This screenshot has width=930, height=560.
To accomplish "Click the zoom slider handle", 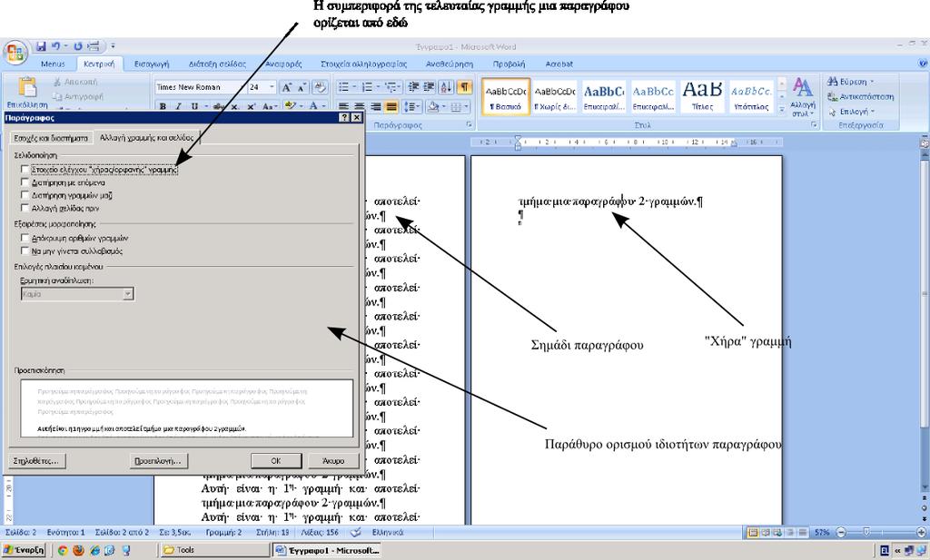I will click(x=867, y=532).
